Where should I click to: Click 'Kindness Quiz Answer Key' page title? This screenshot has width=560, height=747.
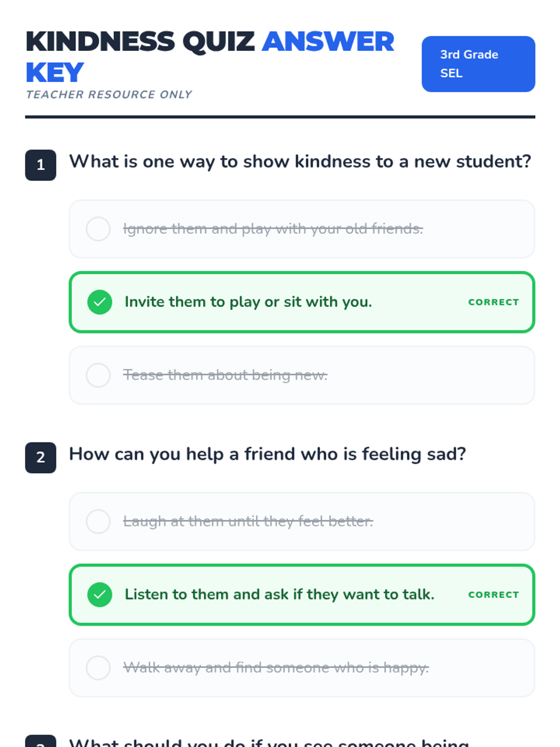[x=209, y=56]
